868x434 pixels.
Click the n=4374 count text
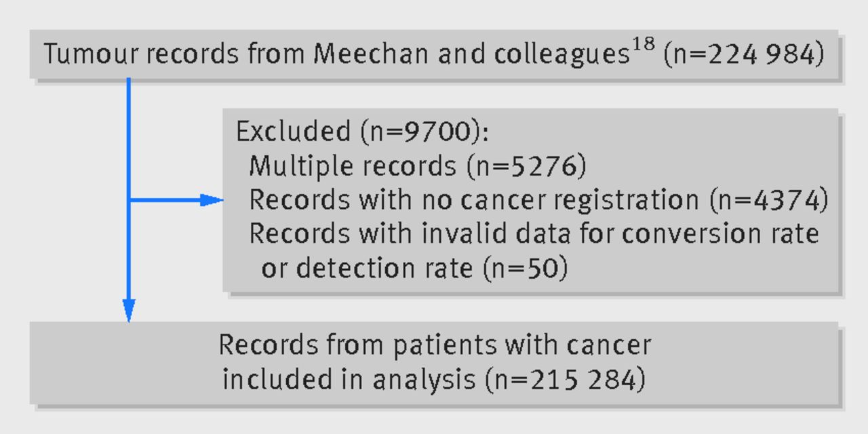pos(769,199)
